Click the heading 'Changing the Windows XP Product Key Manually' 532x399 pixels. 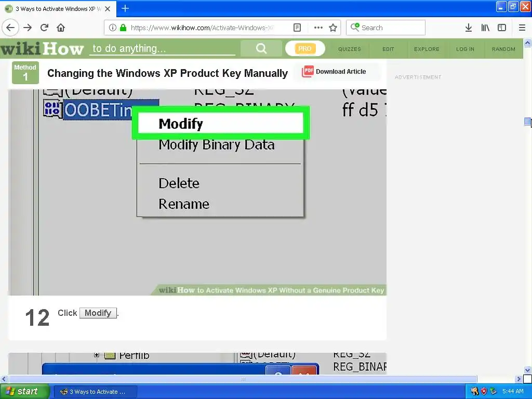(x=167, y=73)
